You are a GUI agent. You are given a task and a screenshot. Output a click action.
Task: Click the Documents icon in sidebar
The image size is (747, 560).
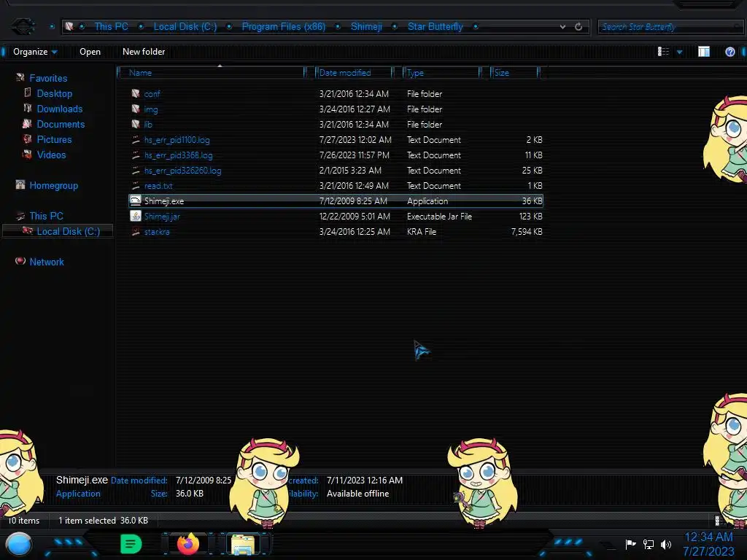click(27, 124)
